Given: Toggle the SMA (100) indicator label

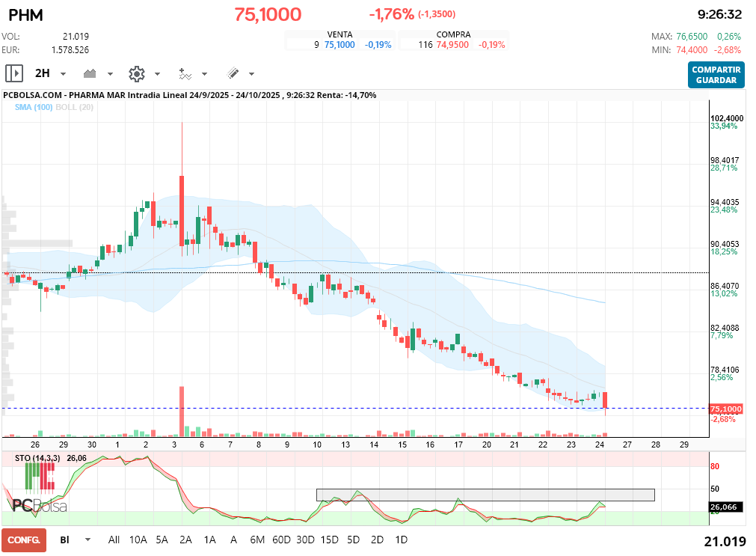Looking at the screenshot, I should (33, 108).
